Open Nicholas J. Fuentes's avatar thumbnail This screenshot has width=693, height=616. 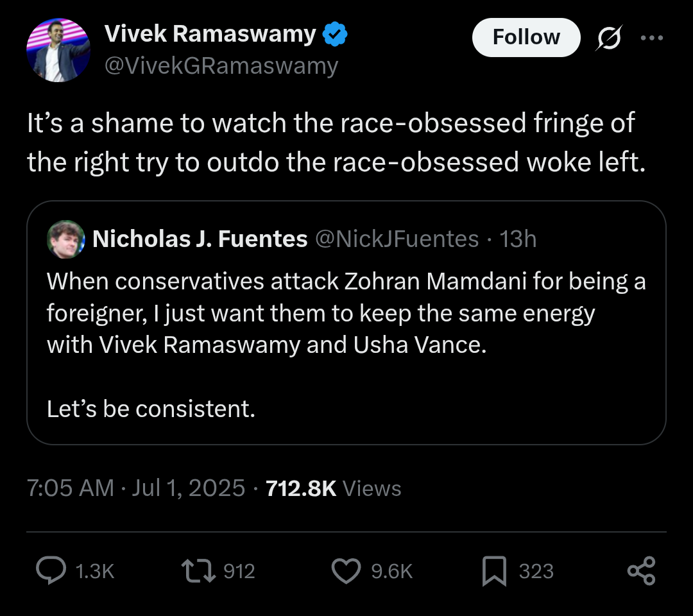(x=66, y=239)
